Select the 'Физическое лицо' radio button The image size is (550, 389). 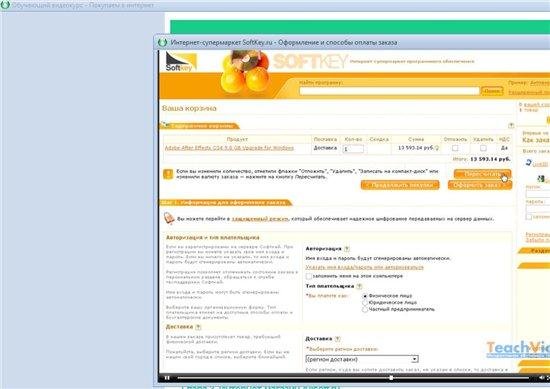(365, 296)
